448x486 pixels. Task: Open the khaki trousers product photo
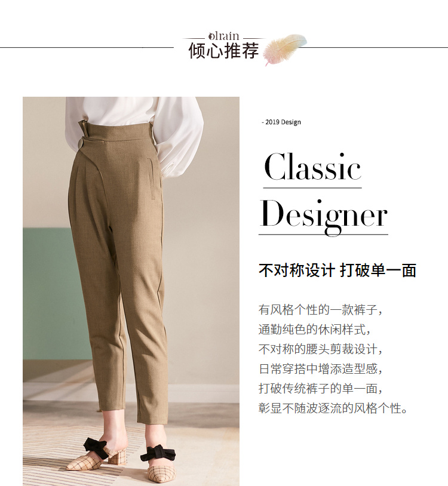pos(131,291)
